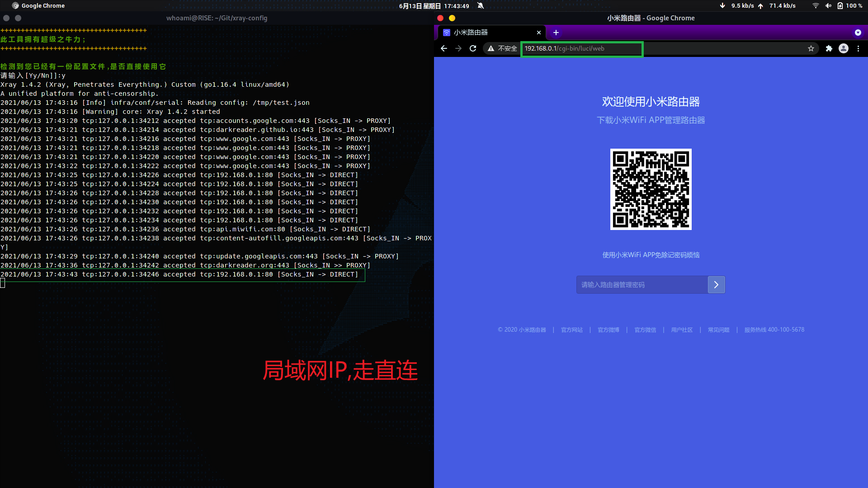Bookmark this page with star icon
Image resolution: width=868 pixels, height=488 pixels.
tap(811, 48)
